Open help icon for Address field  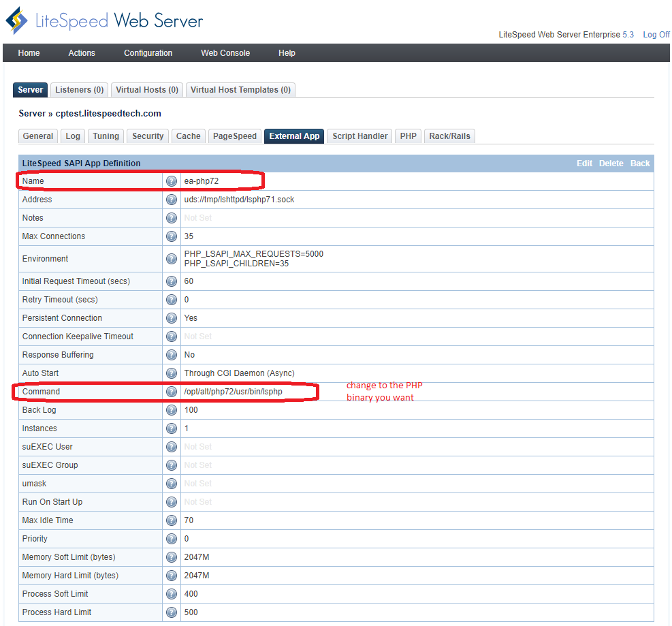pos(172,200)
